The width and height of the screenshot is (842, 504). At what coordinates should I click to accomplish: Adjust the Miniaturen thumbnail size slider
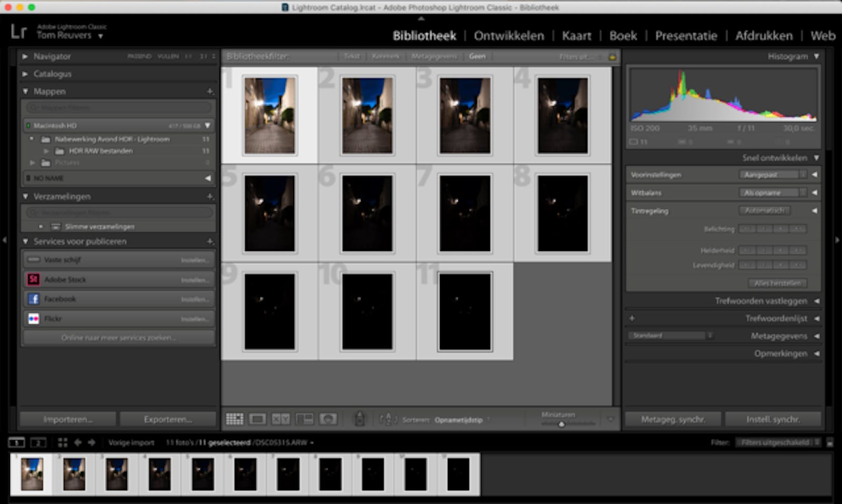click(562, 424)
